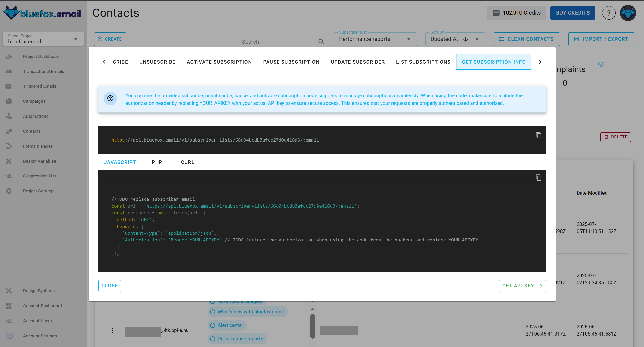The height and width of the screenshot is (347, 644).
Task: Close the dialog with CLOSE button
Action: (x=109, y=286)
